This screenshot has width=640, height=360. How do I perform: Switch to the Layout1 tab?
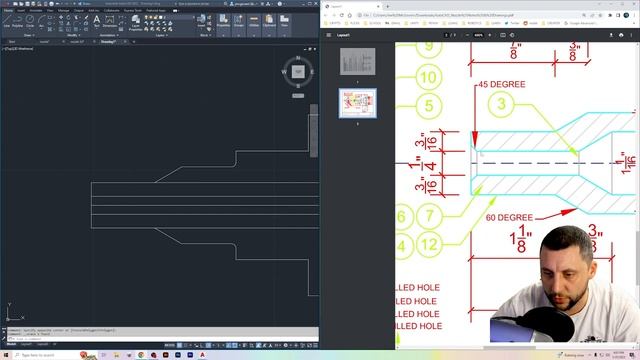pos(26,344)
